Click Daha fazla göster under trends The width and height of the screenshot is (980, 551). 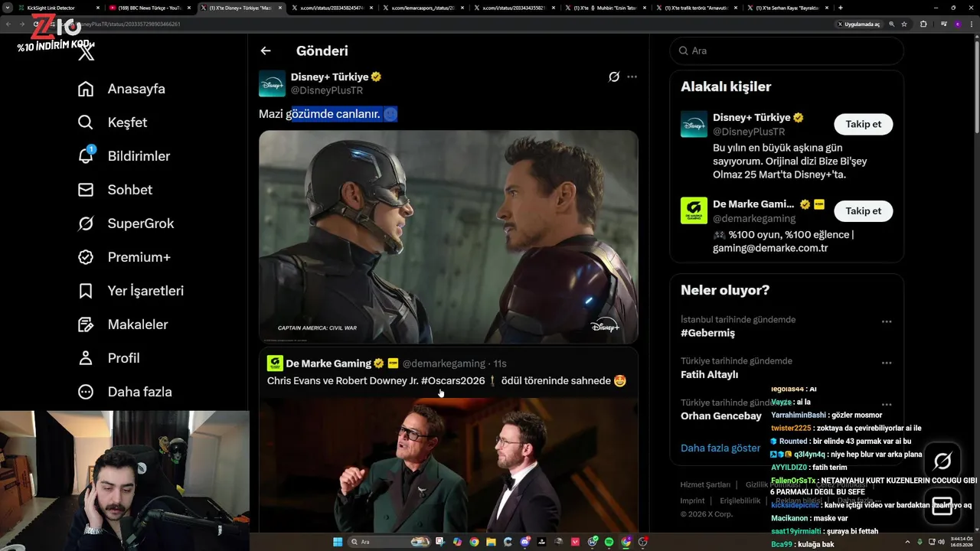point(720,448)
